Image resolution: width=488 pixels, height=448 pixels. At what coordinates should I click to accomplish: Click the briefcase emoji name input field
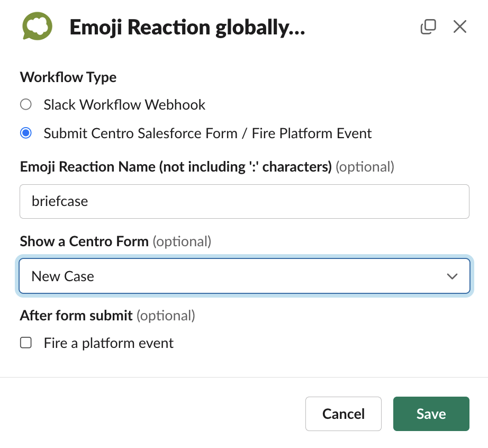(245, 201)
